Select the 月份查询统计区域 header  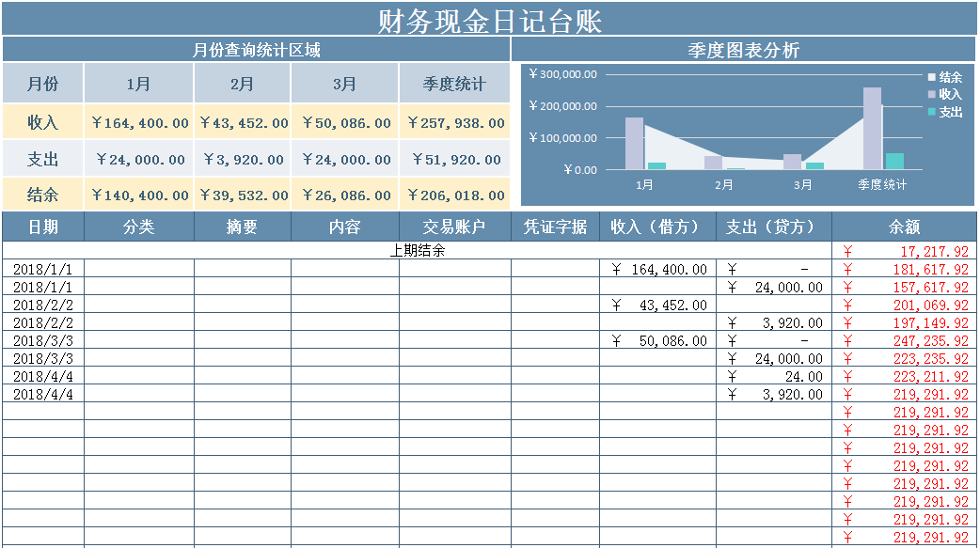tap(256, 50)
